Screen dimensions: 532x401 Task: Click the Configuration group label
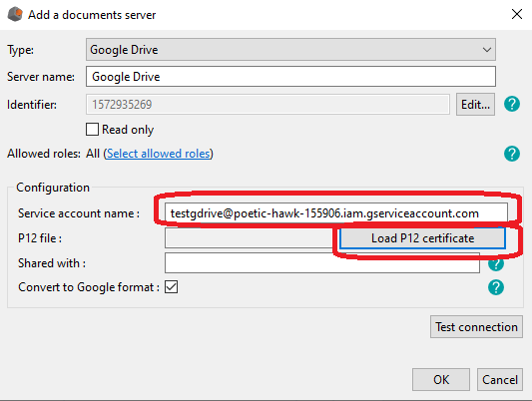pos(53,188)
